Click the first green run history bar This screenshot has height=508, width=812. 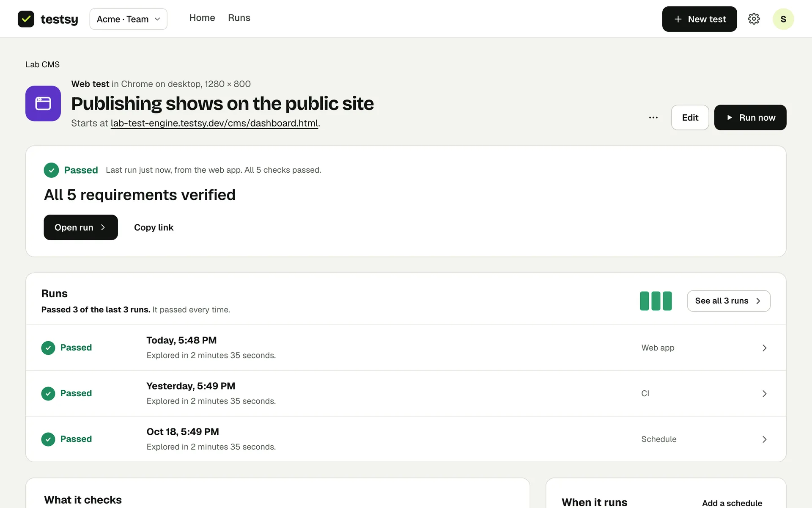tap(644, 301)
